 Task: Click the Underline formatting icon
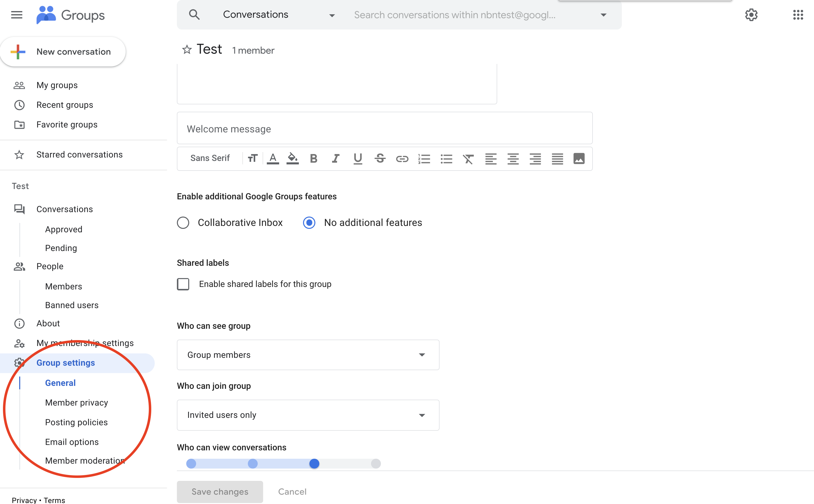(357, 158)
